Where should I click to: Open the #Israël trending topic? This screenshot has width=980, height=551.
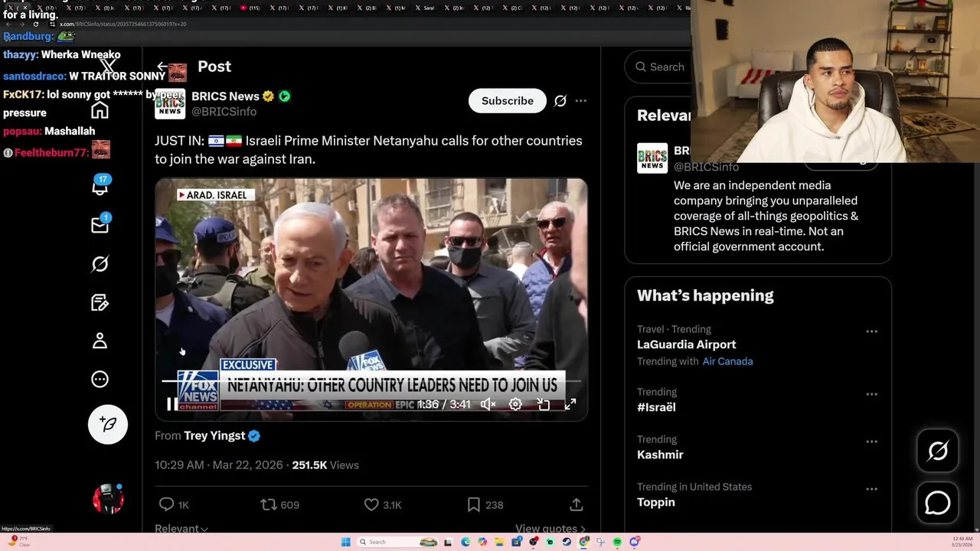pos(656,407)
